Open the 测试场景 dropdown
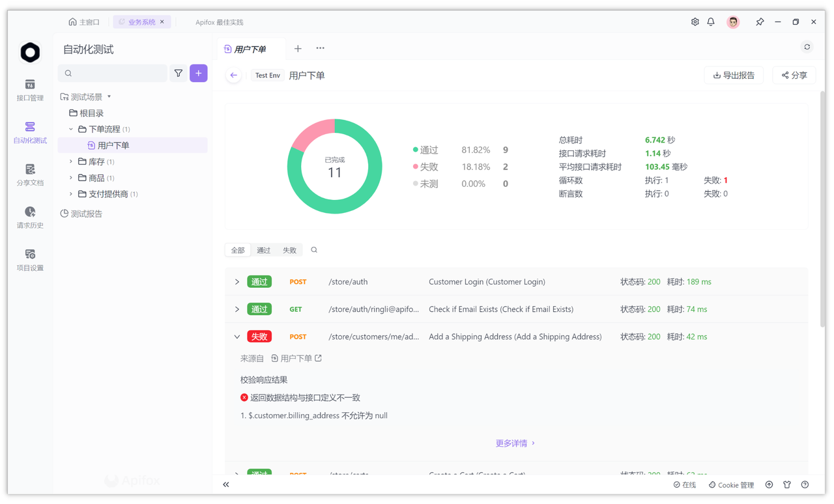 (x=86, y=97)
